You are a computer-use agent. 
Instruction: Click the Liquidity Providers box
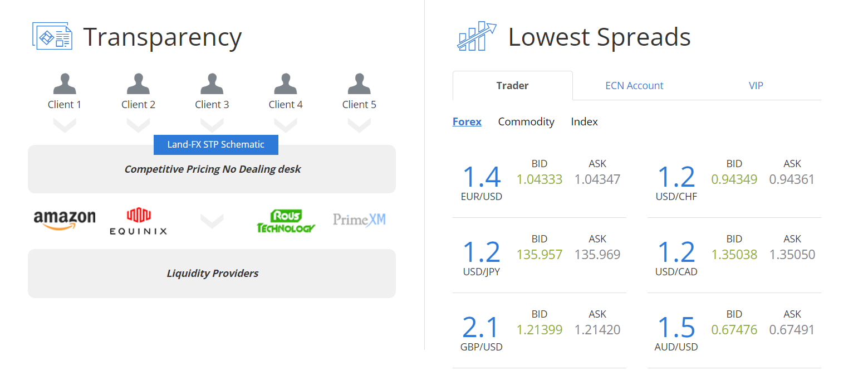pos(212,274)
